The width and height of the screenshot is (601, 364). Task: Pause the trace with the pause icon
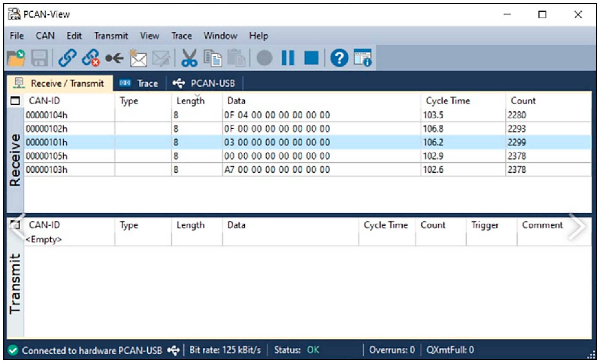coord(288,58)
